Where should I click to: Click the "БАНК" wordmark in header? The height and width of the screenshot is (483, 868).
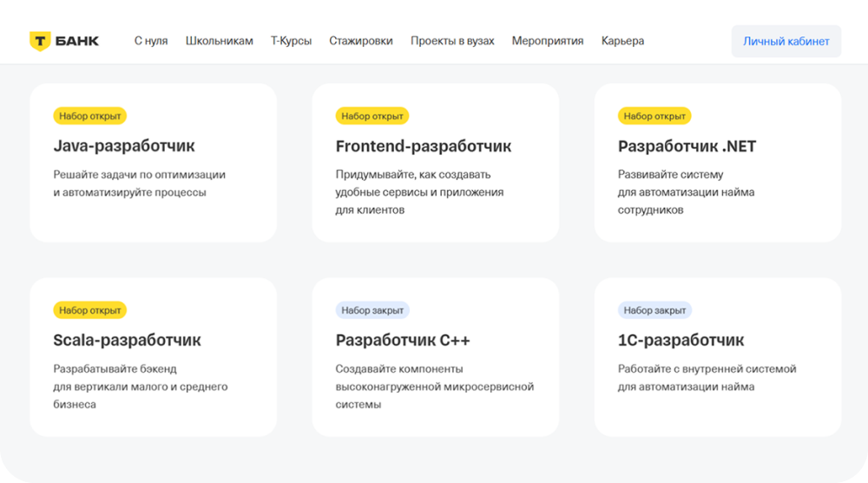coord(77,41)
